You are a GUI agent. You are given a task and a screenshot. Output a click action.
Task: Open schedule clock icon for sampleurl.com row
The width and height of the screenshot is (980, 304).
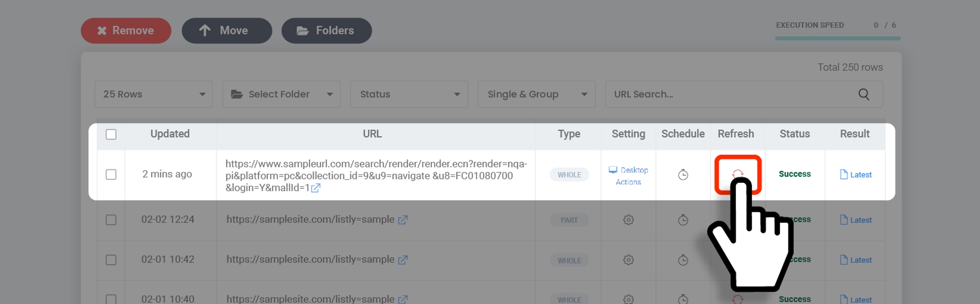click(683, 175)
